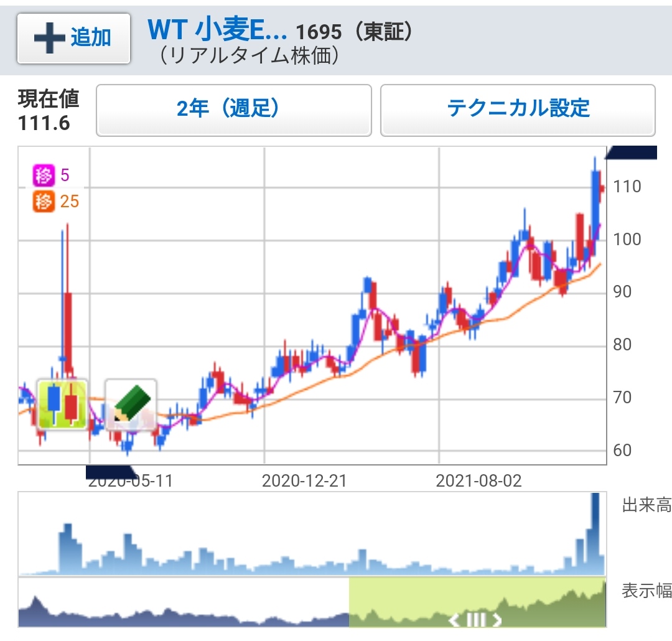Click the 表示幅 display range label

coord(646,591)
